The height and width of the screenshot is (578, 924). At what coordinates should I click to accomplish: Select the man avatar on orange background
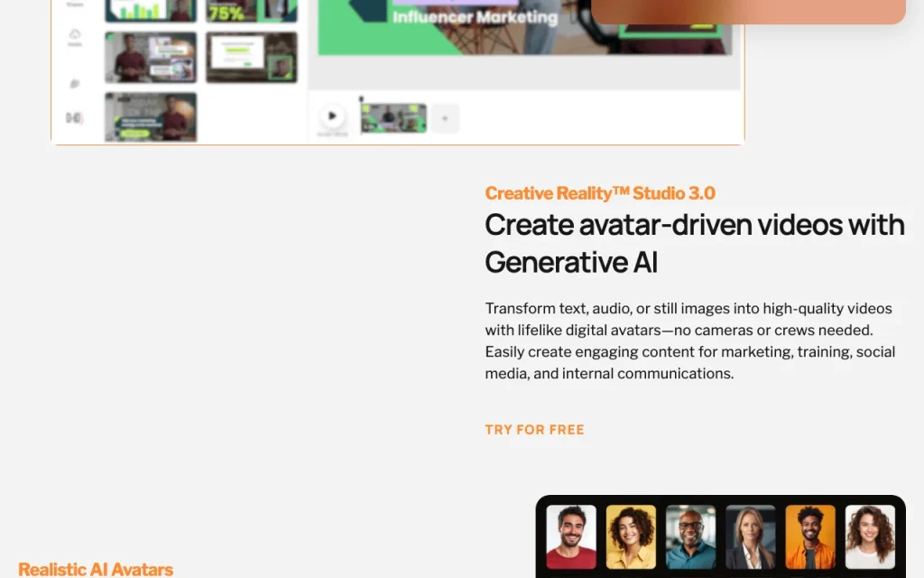(x=810, y=536)
